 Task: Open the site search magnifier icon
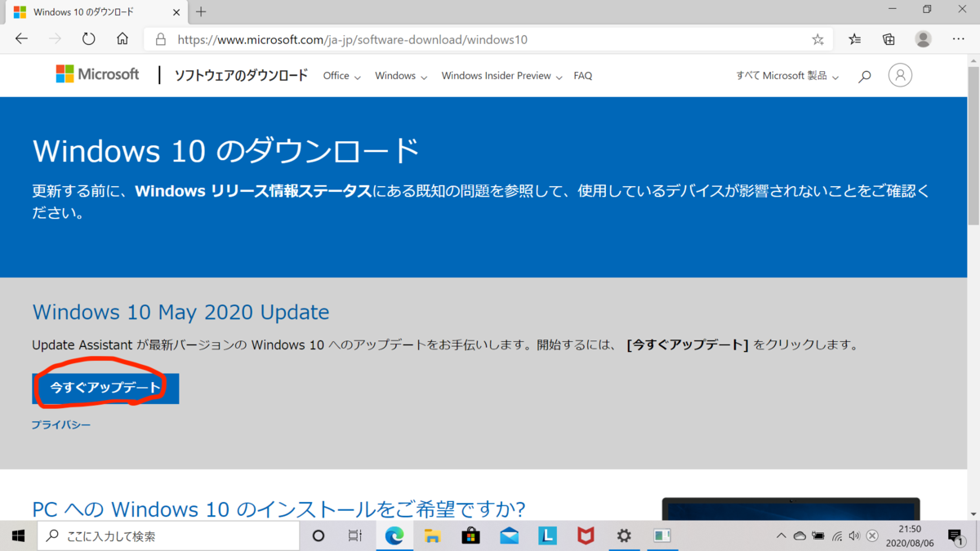click(x=865, y=76)
